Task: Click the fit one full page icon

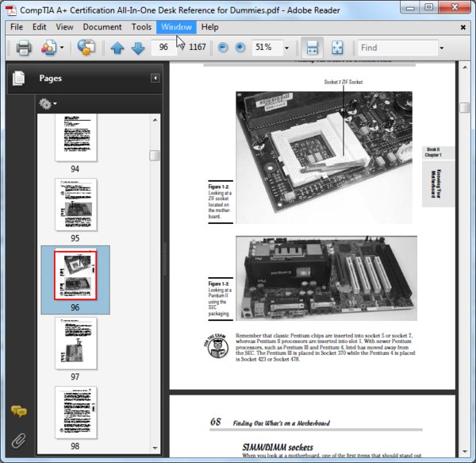Action: [x=337, y=48]
